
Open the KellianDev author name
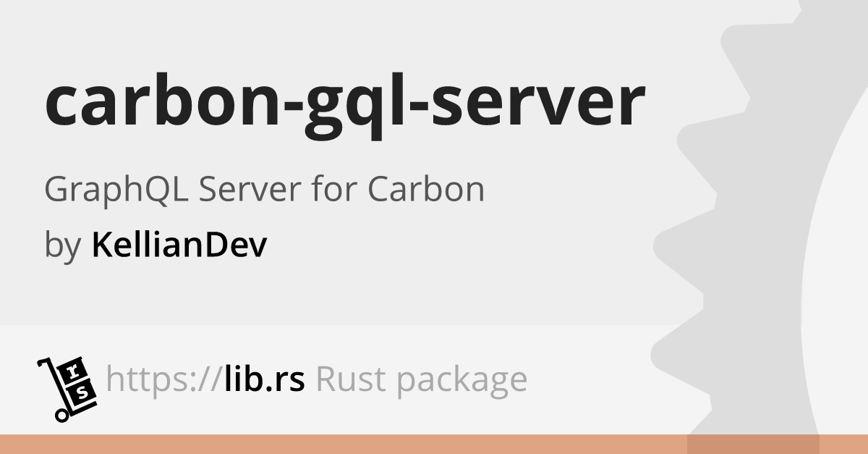pos(179,245)
